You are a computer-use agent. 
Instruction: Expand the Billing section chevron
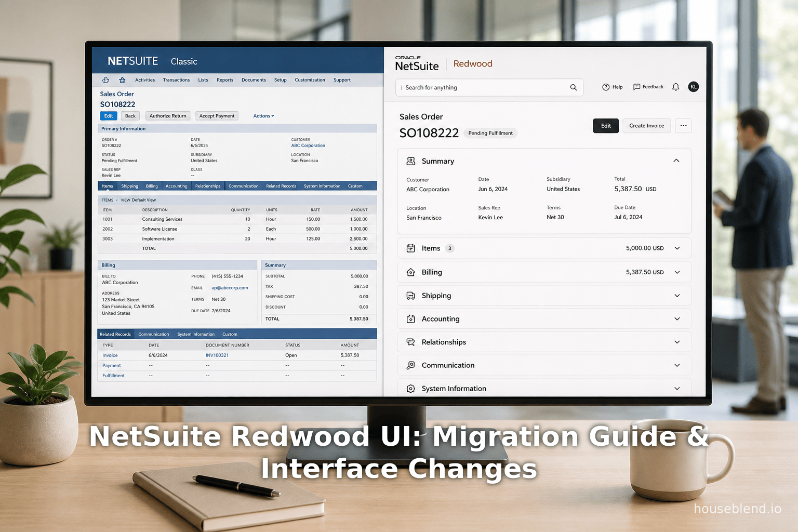click(x=677, y=272)
